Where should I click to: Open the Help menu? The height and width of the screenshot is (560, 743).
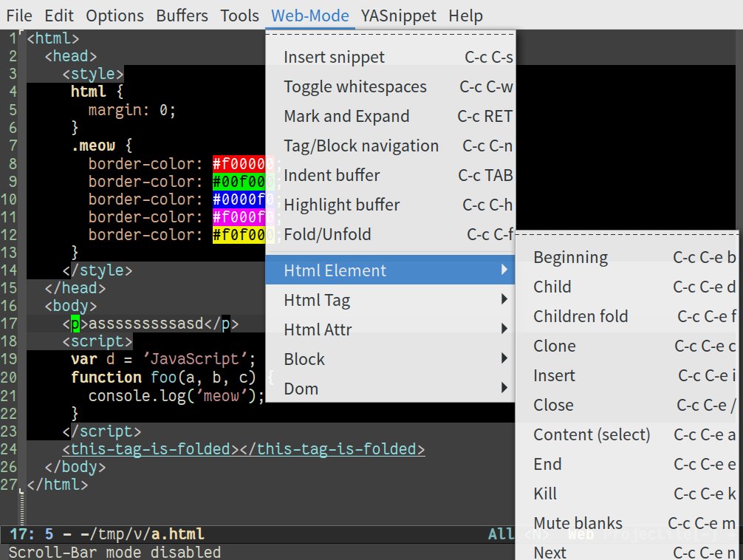465,16
